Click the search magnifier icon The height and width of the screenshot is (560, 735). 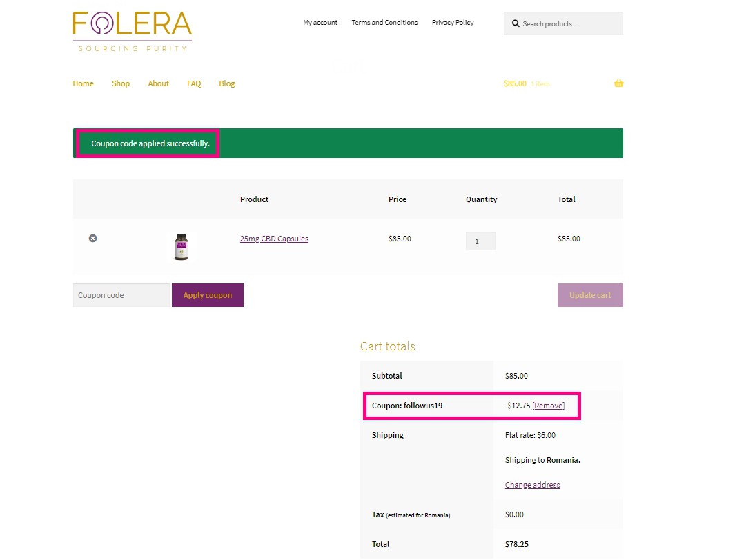[x=515, y=23]
